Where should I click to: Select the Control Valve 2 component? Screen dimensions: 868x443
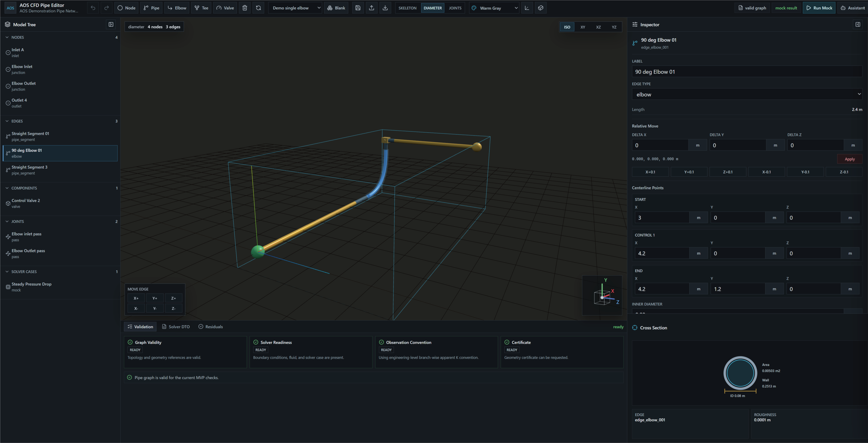(x=60, y=203)
